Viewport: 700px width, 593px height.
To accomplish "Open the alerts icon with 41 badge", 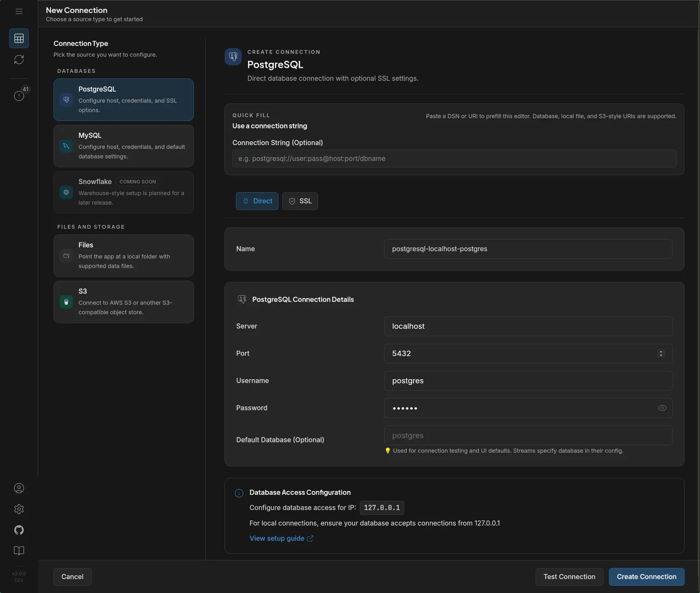I will click(x=19, y=95).
